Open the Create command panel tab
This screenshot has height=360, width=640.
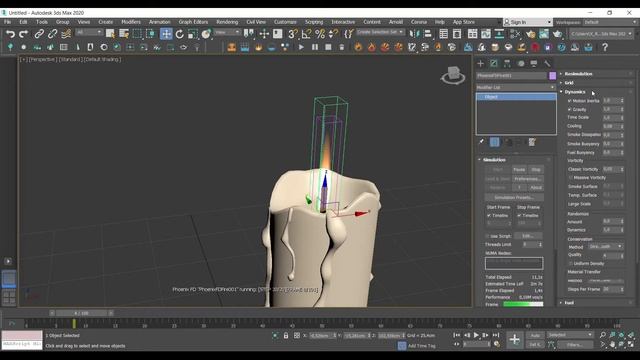click(x=480, y=63)
